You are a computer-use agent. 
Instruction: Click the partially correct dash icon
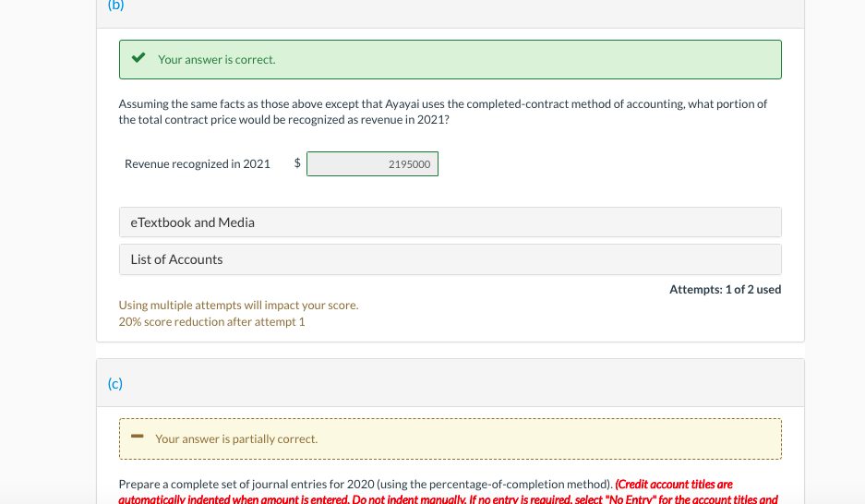[x=138, y=437]
